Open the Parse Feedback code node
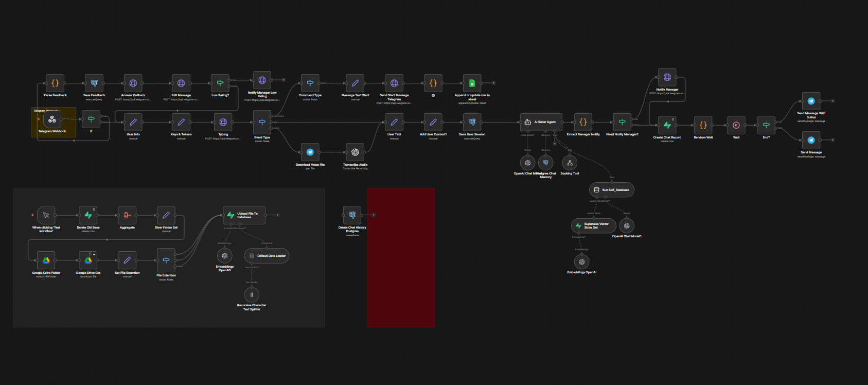Viewport: 868px width, 385px height. tap(55, 83)
